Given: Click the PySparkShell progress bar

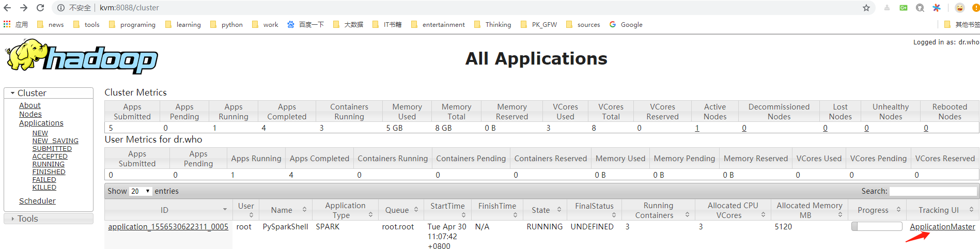Looking at the screenshot, I should point(877,226).
